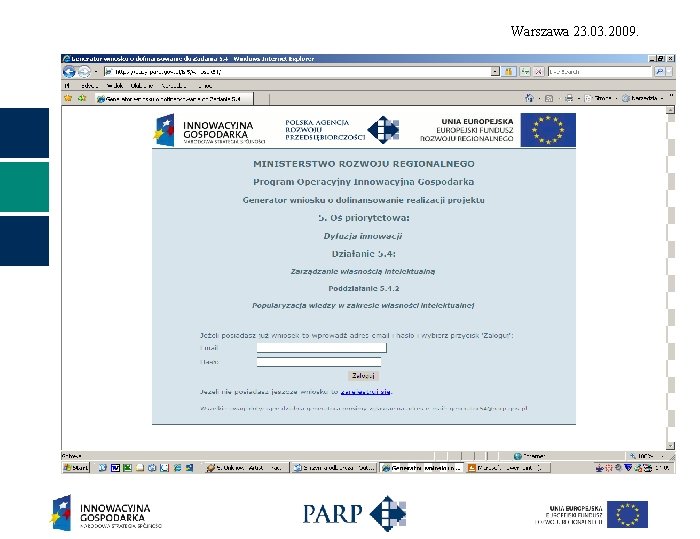Screen dimensions: 700x539
Task: Click the Hasło password field
Action: tap(319, 362)
